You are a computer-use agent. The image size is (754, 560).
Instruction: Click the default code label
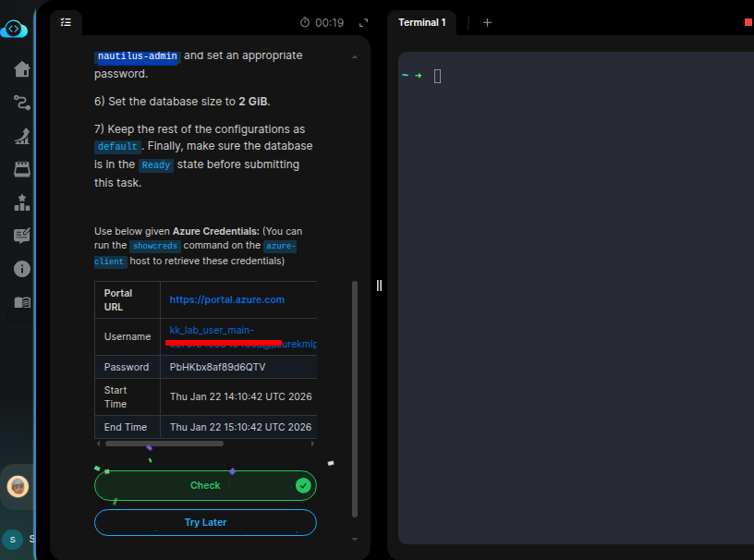tap(117, 146)
